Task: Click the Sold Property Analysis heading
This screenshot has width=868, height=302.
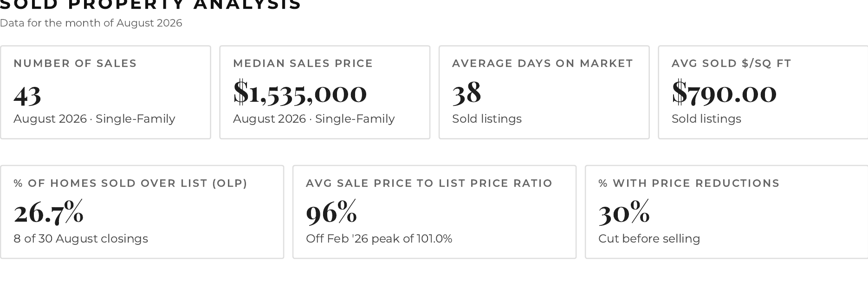Action: pyautogui.click(x=151, y=5)
